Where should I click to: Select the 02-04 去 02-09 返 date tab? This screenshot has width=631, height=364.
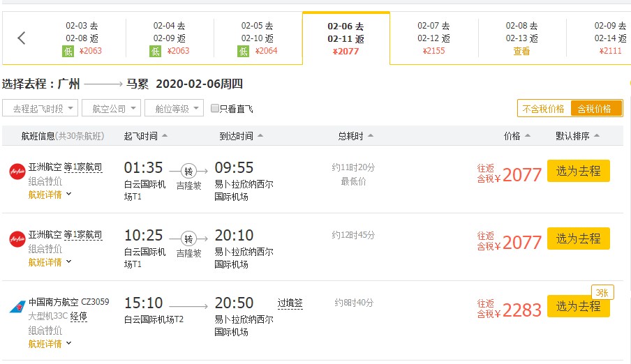click(170, 38)
